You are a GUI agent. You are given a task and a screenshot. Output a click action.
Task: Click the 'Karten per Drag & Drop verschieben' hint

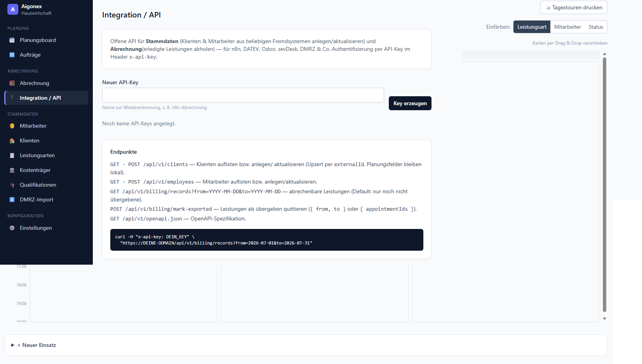[x=570, y=43]
